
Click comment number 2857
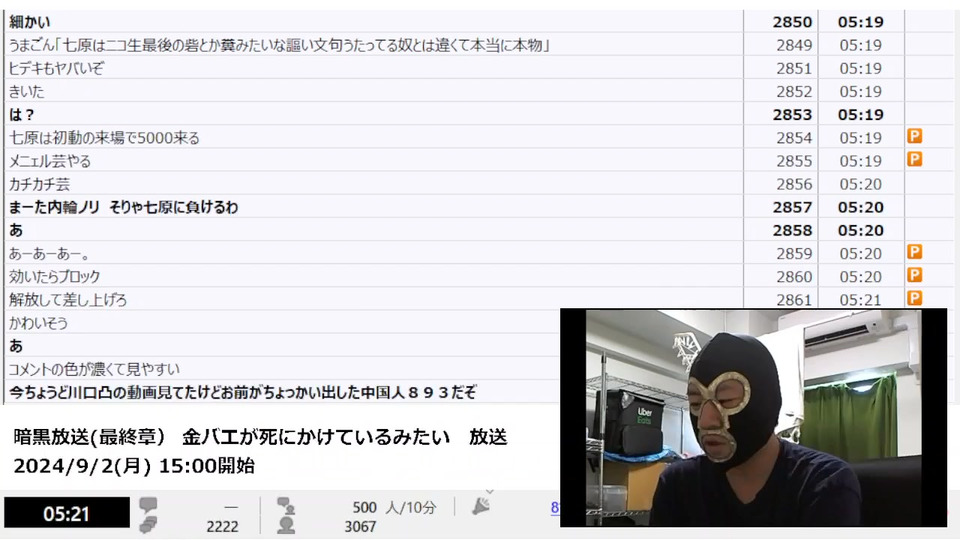pos(792,208)
